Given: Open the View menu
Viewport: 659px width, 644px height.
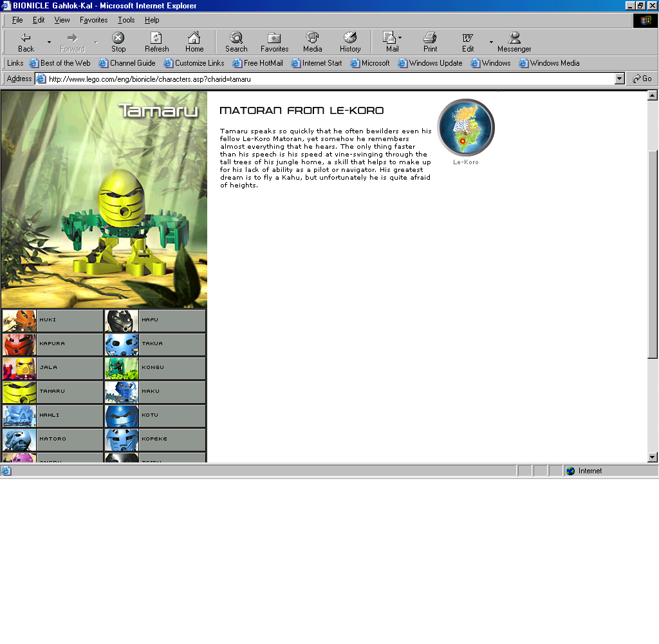Looking at the screenshot, I should [x=62, y=20].
